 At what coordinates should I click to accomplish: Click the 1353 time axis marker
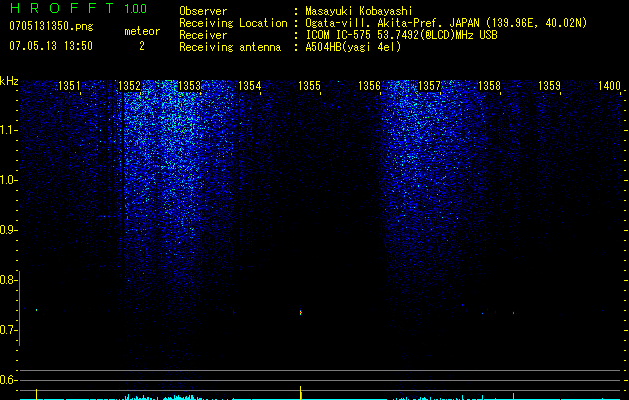(189, 86)
